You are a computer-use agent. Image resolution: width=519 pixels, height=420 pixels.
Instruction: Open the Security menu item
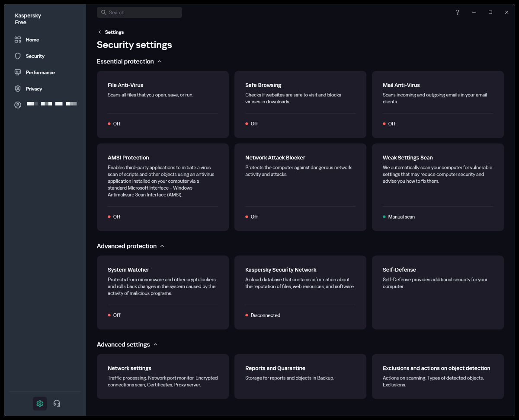[x=35, y=56]
